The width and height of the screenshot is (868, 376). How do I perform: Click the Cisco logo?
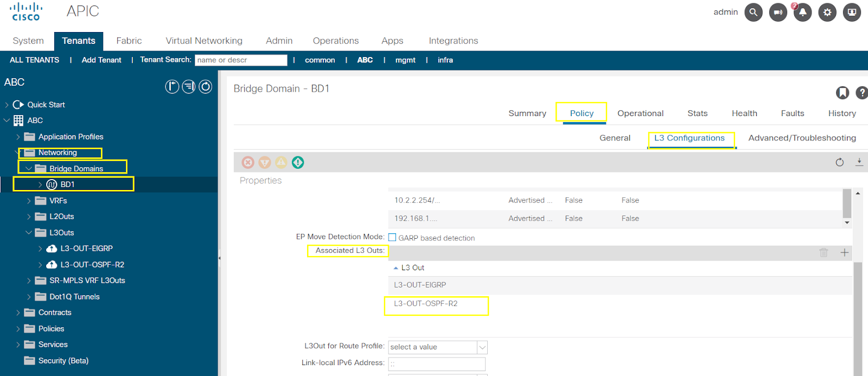tap(26, 11)
